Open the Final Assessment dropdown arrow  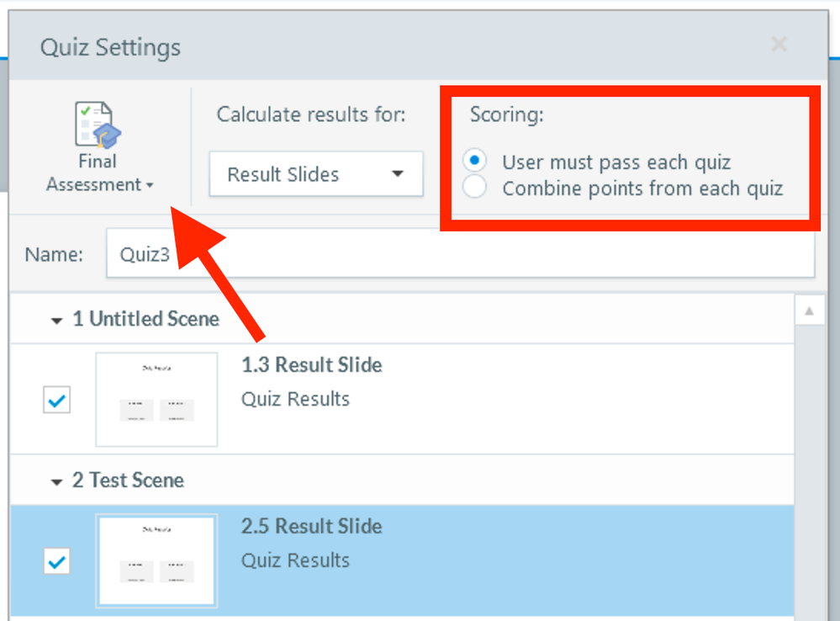coord(150,185)
